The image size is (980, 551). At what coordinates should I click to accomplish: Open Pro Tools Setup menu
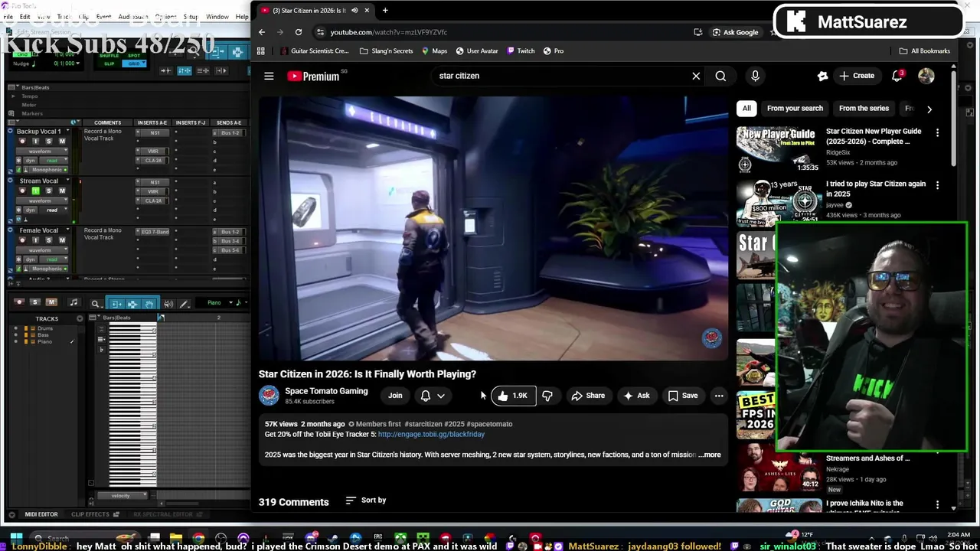(x=191, y=16)
